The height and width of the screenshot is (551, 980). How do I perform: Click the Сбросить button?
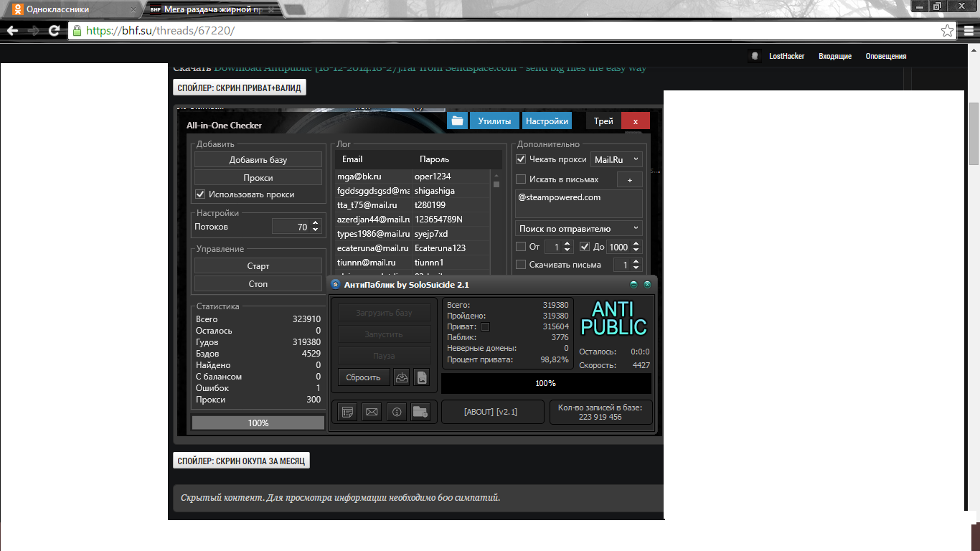(x=364, y=377)
